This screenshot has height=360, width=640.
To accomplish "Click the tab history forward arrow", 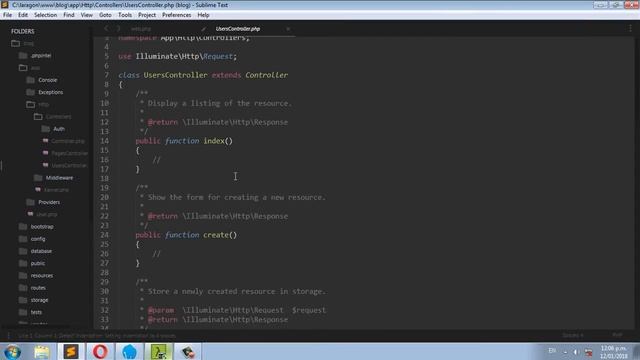I will (118, 29).
